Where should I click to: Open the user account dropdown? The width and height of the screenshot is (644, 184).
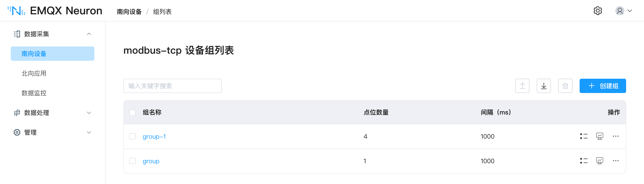[623, 11]
